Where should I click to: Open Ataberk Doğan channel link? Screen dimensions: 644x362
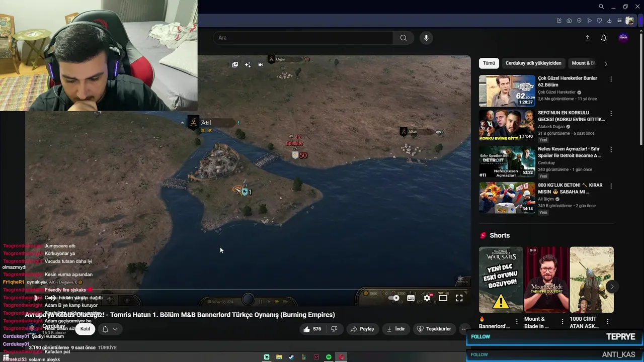(551, 127)
